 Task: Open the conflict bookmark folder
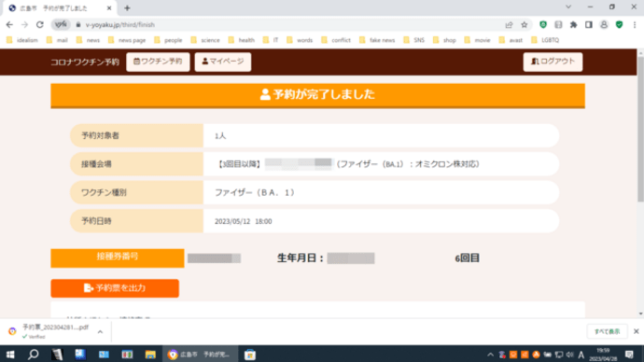pos(336,40)
